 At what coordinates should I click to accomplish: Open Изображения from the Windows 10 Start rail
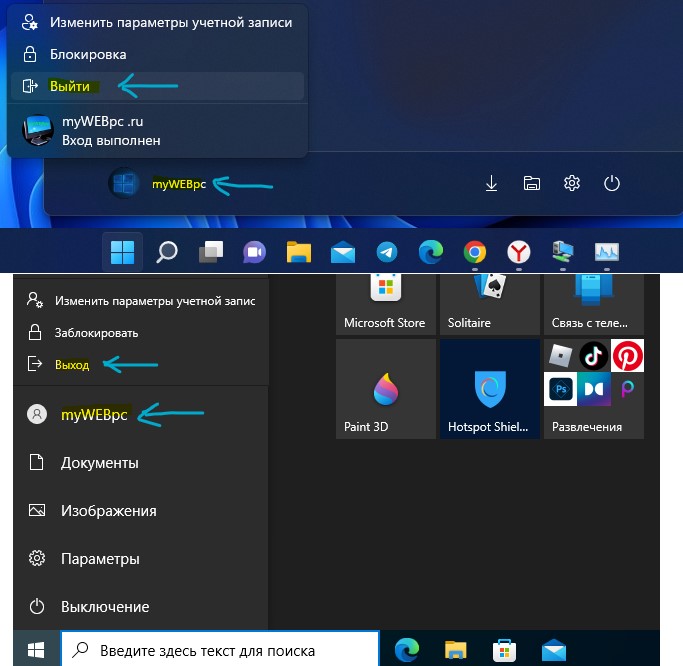[x=141, y=510]
